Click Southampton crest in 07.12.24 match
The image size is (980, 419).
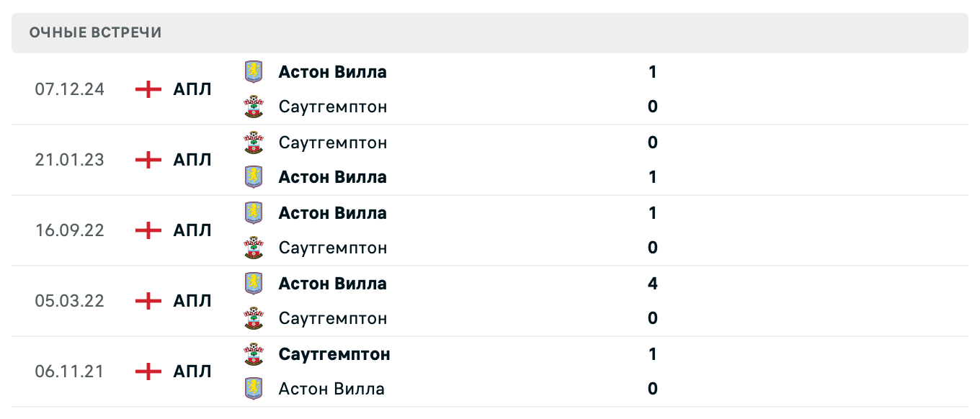pyautogui.click(x=254, y=107)
